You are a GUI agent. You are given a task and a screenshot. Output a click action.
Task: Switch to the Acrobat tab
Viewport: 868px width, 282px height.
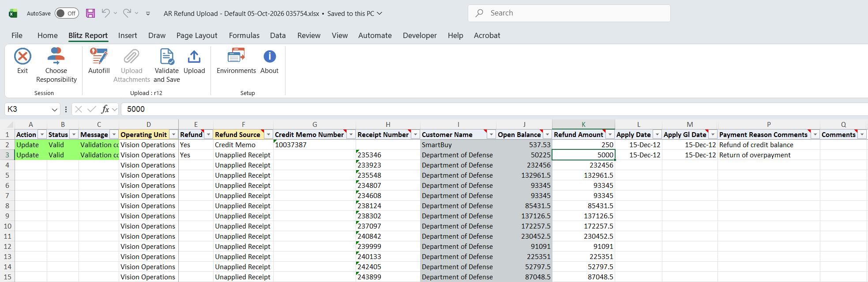(487, 35)
